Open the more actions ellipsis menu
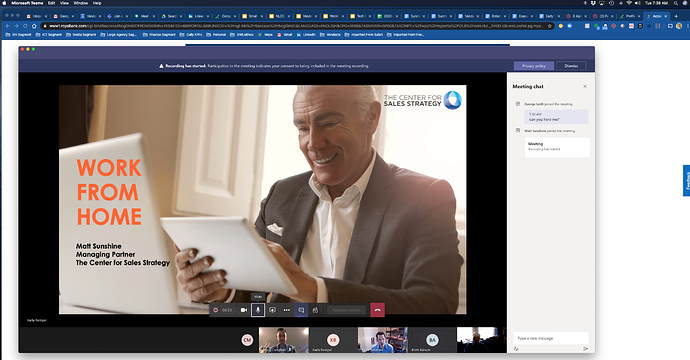Screen dimensions: 690x360 click(286, 310)
